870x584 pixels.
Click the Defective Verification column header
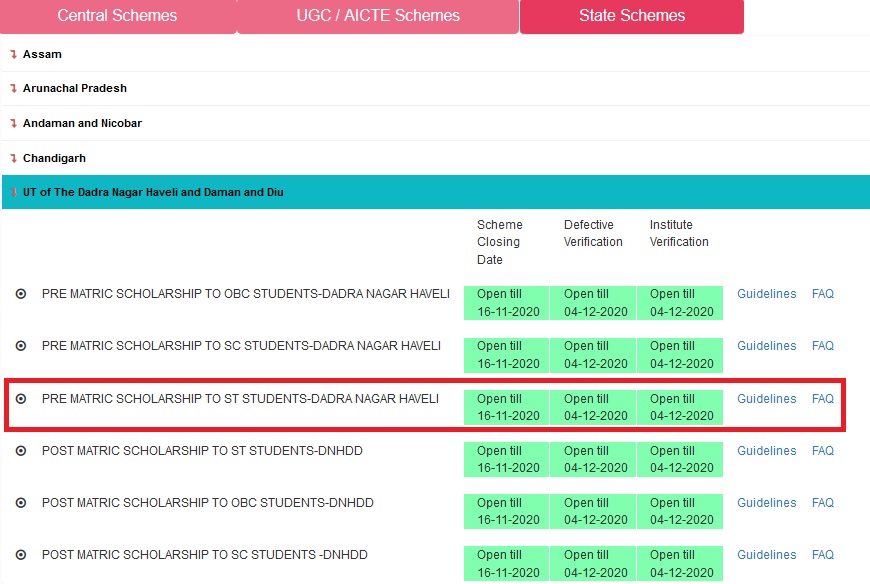tap(593, 233)
